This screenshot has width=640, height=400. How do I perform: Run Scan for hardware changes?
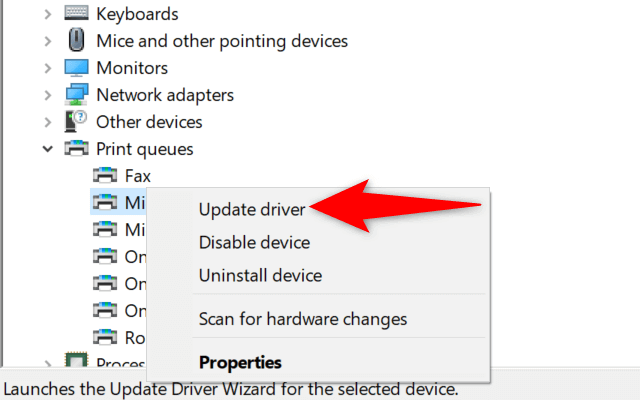(x=303, y=319)
